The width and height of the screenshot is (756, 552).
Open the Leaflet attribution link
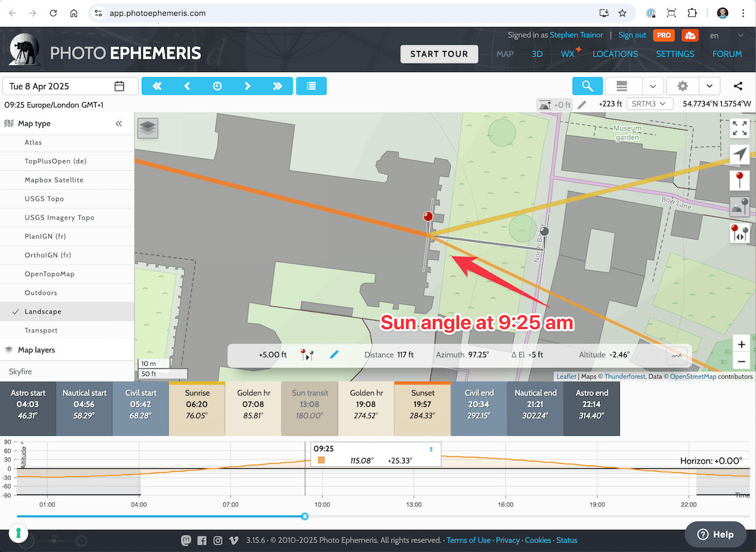click(566, 377)
